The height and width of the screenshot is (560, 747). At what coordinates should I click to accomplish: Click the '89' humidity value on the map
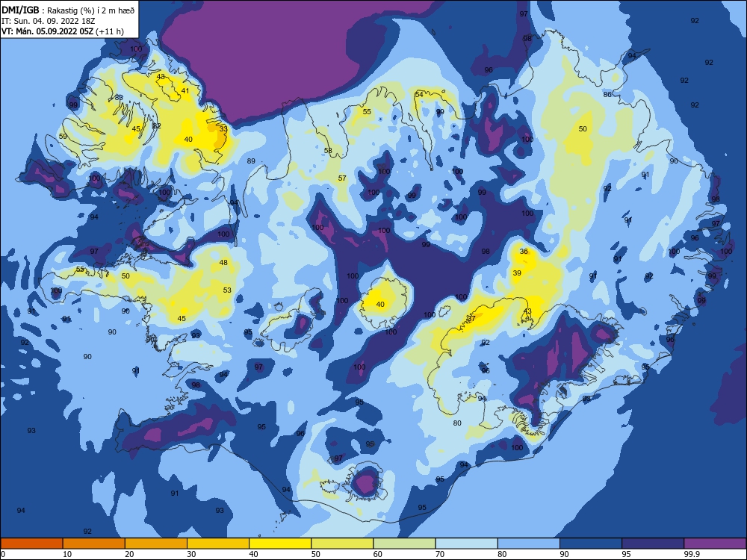tap(251, 161)
